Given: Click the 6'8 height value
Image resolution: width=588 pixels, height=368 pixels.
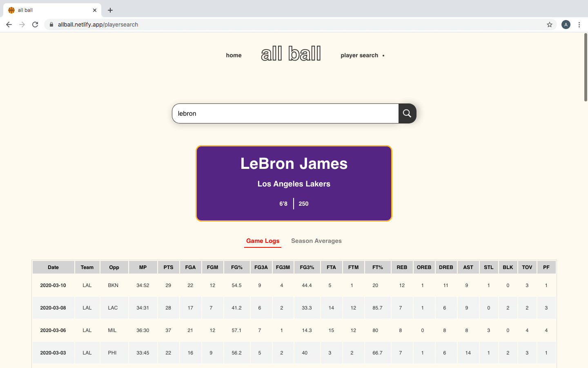Looking at the screenshot, I should point(283,204).
